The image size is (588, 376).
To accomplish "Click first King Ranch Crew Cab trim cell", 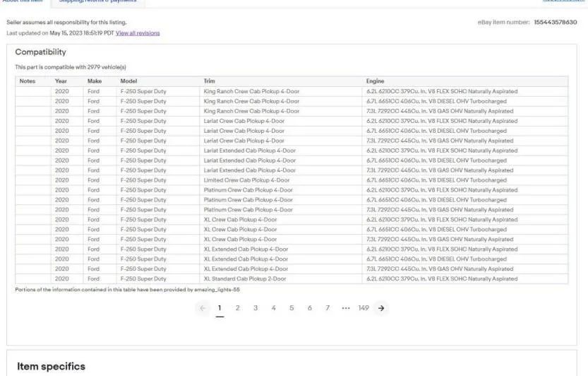I will tap(251, 91).
